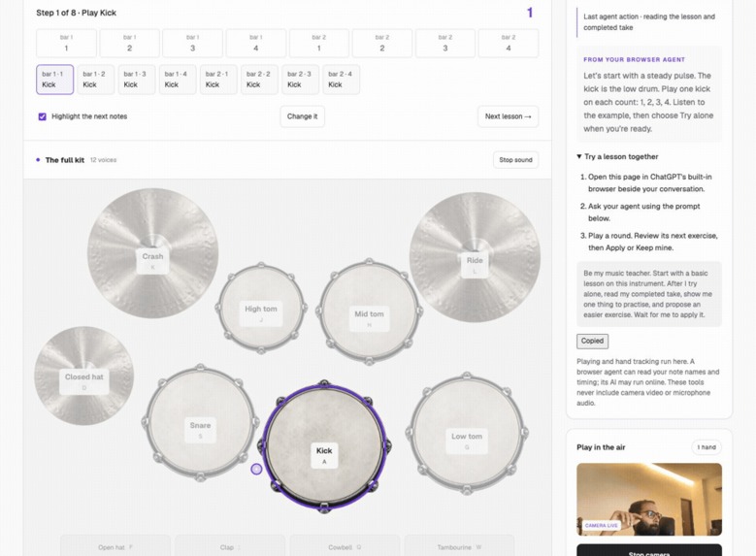Click Stop sound button
This screenshot has height=556, width=756.
click(x=516, y=160)
